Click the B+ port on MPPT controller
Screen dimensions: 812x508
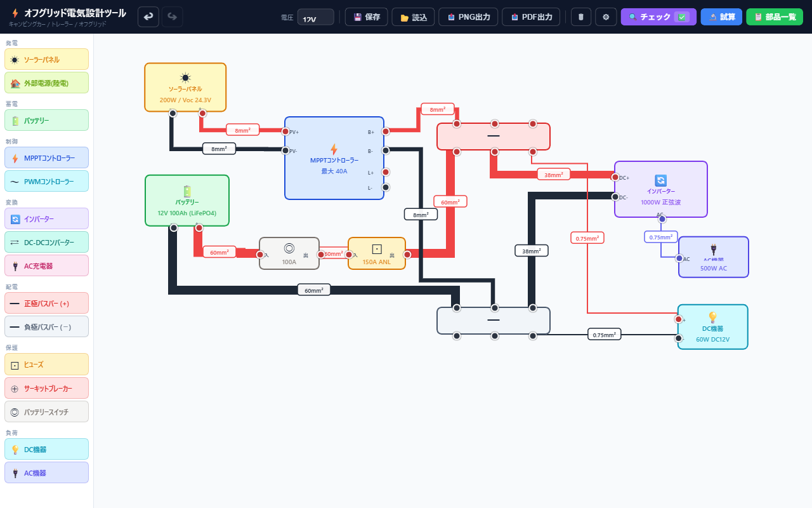[385, 131]
